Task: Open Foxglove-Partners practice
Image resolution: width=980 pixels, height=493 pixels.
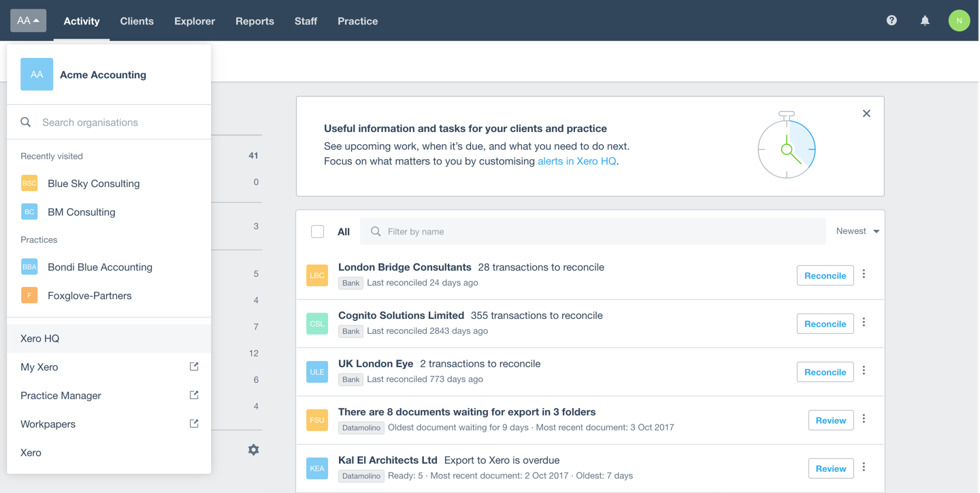Action: (109, 296)
